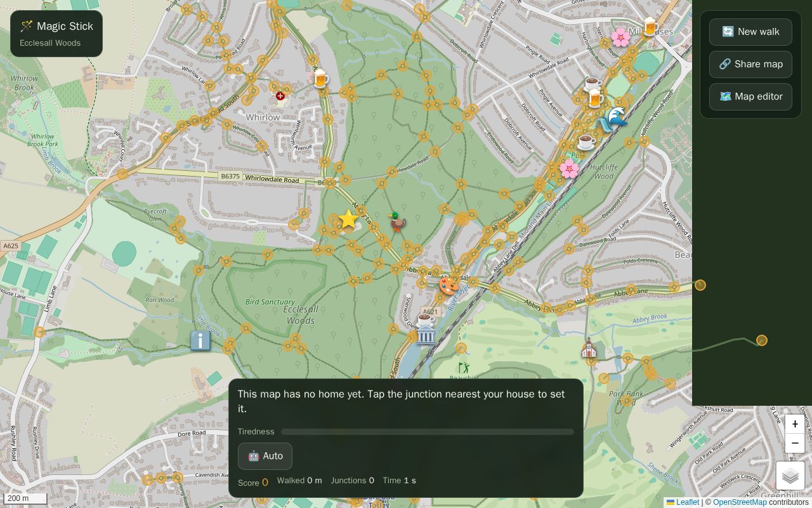Click the Time 1 s readout

click(x=399, y=481)
